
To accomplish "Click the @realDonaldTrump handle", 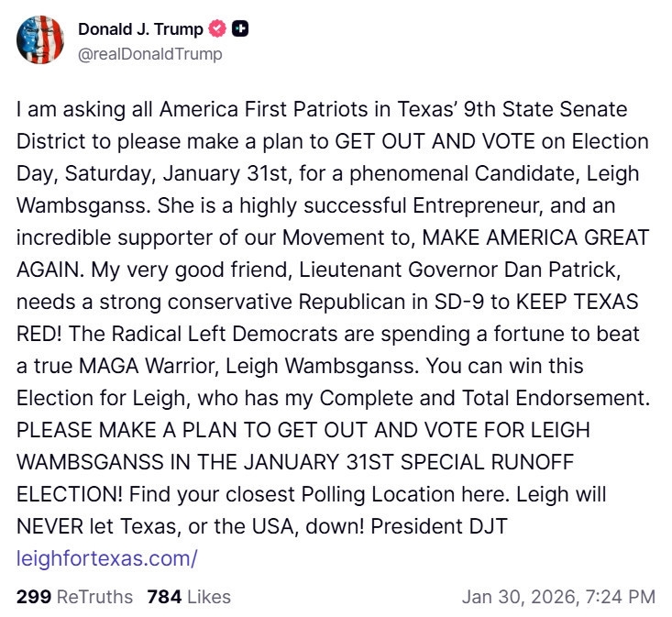I will pos(149,54).
